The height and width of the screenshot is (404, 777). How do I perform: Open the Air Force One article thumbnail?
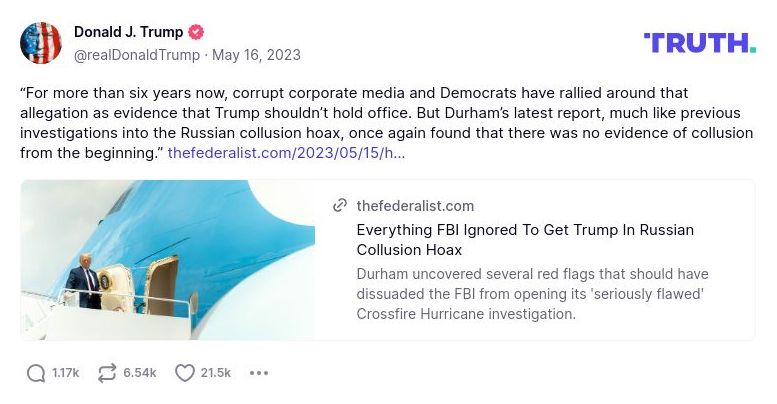[x=168, y=260]
